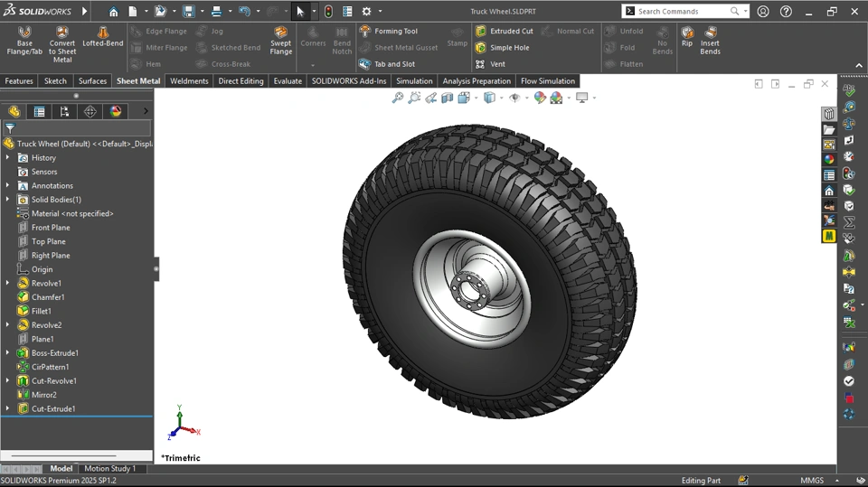The image size is (868, 487).
Task: Open the DisplayManager tab icon
Action: 115,111
